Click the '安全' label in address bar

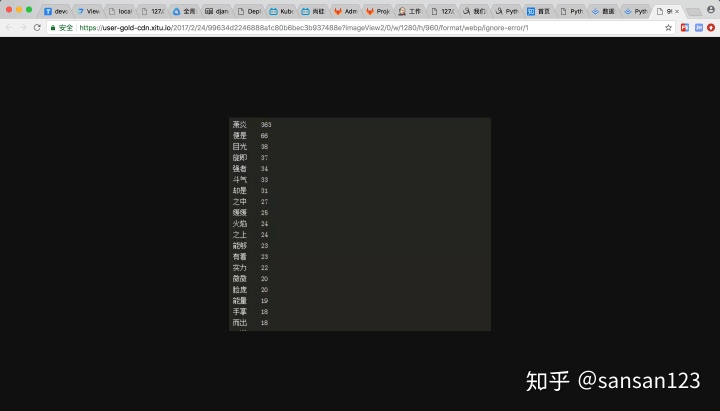click(x=66, y=28)
